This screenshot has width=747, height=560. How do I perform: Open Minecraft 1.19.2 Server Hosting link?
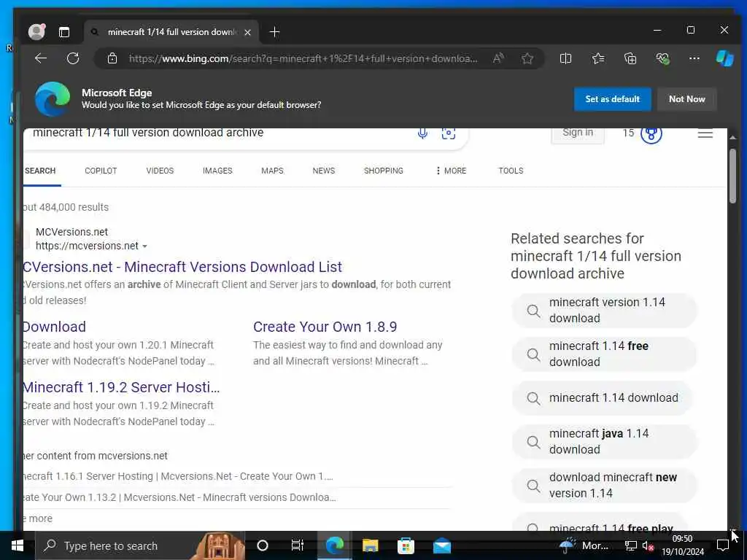click(121, 387)
